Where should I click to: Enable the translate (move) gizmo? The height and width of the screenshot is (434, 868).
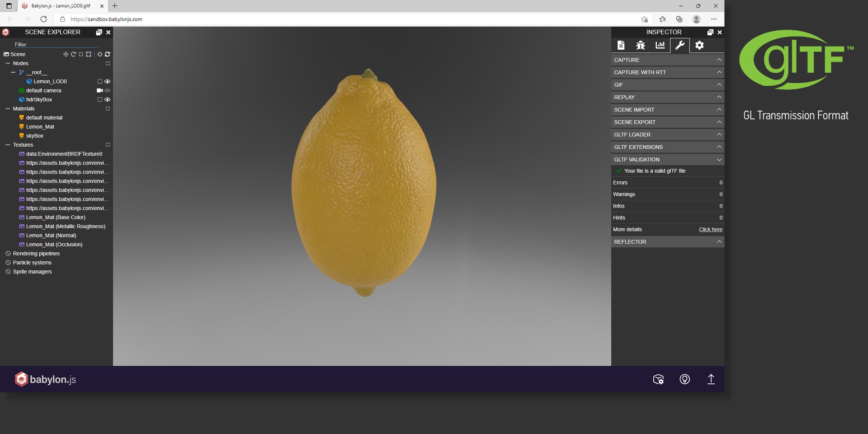click(x=66, y=54)
